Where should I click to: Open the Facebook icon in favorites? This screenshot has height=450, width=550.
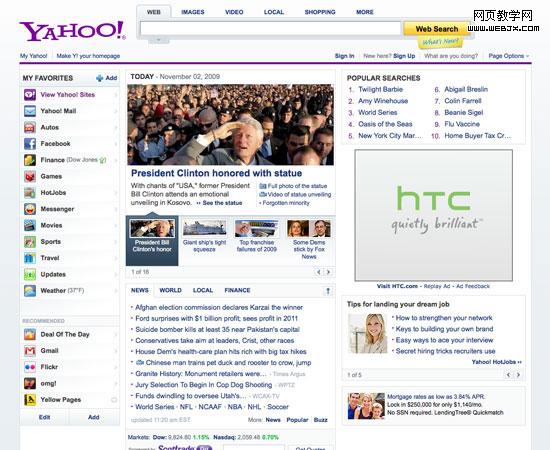pyautogui.click(x=30, y=144)
